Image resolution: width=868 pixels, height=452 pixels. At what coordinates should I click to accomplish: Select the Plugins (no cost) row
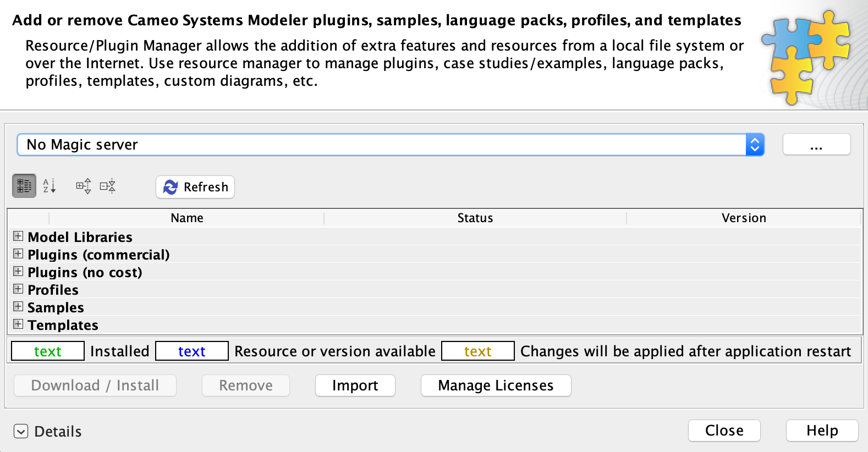tap(435, 272)
